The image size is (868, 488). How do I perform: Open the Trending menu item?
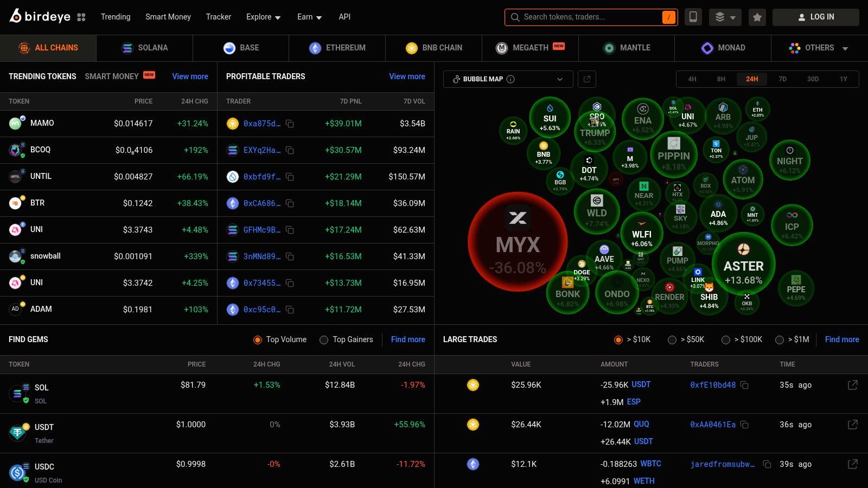(116, 17)
